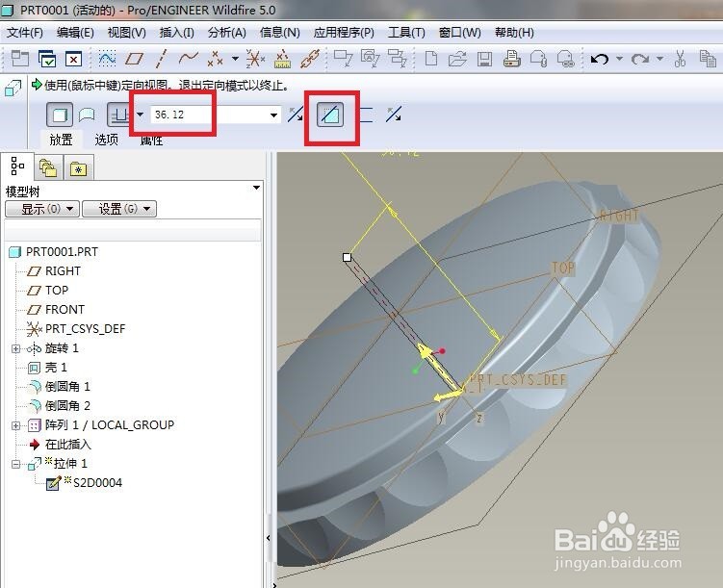Click the send mail with link icon

click(566, 59)
